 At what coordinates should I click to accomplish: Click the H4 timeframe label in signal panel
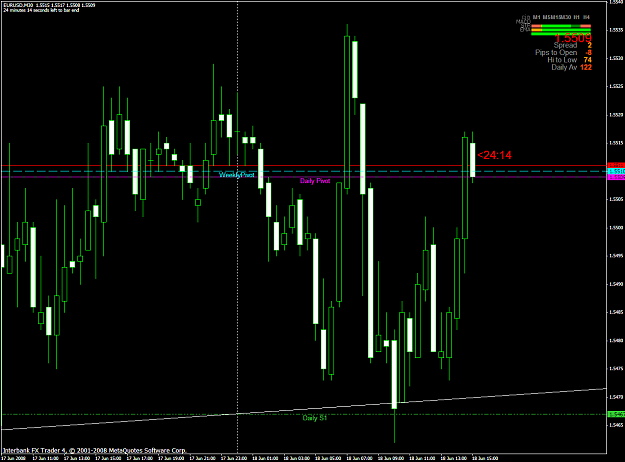586,18
